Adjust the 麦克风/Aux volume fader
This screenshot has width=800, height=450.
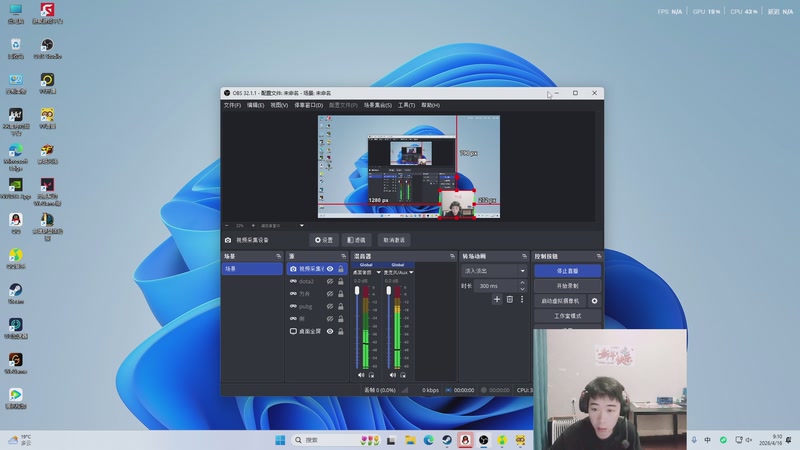[x=389, y=291]
